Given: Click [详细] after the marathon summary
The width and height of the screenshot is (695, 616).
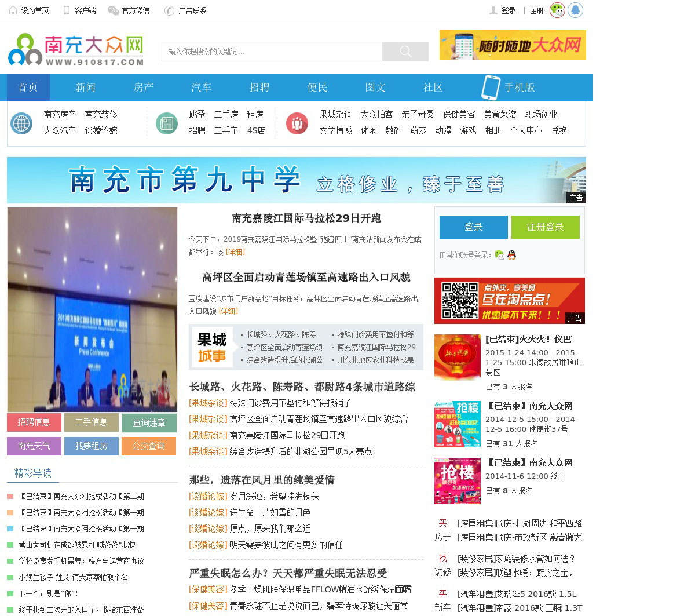Looking at the screenshot, I should 235,252.
